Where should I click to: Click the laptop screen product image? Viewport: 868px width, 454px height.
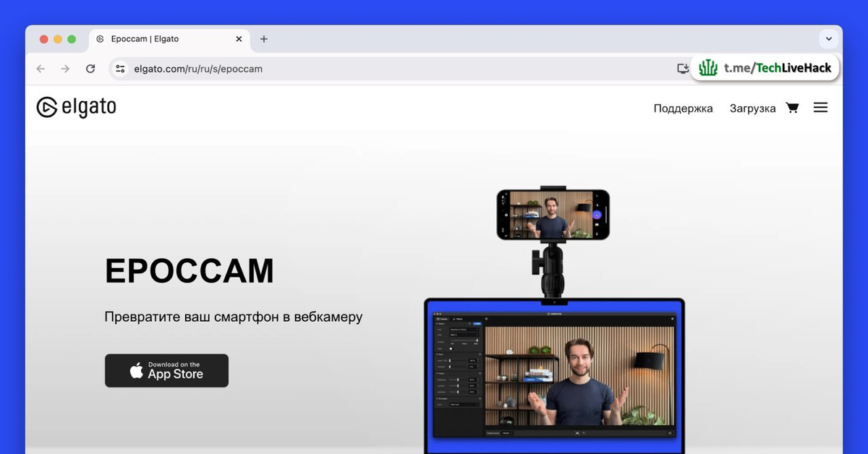[554, 375]
